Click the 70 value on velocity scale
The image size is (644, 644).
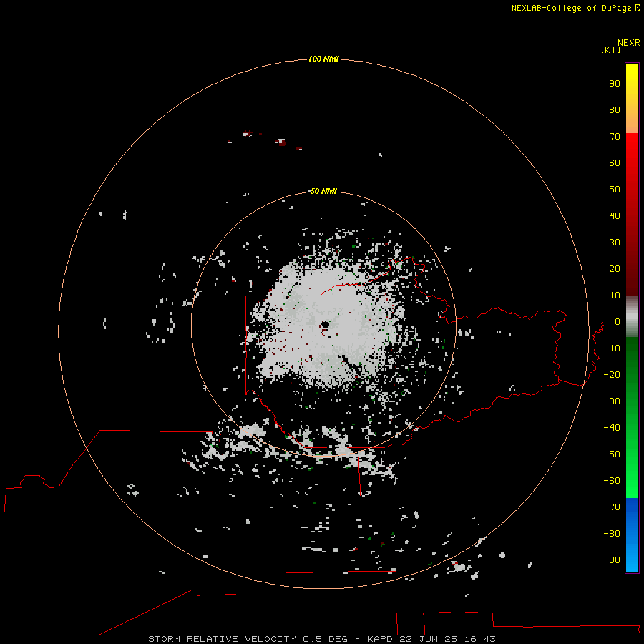(x=615, y=137)
